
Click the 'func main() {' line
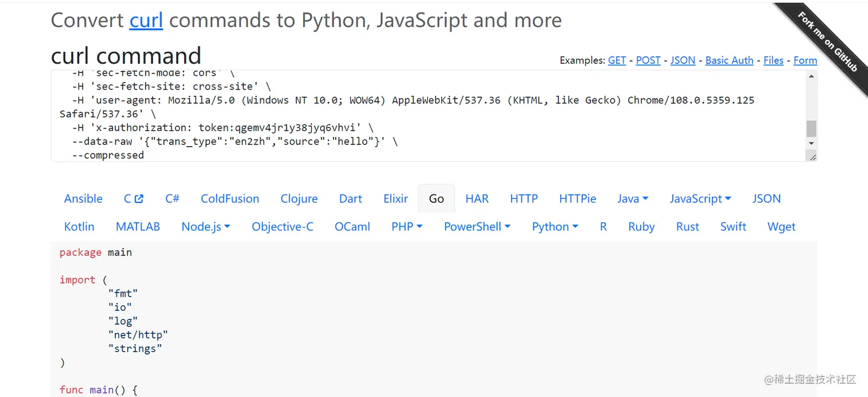pos(99,390)
